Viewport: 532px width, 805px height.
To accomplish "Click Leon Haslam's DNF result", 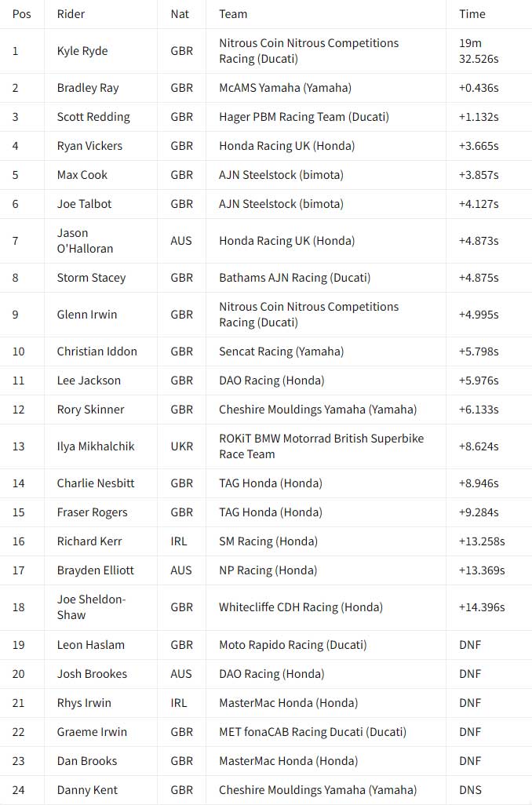I will (470, 645).
